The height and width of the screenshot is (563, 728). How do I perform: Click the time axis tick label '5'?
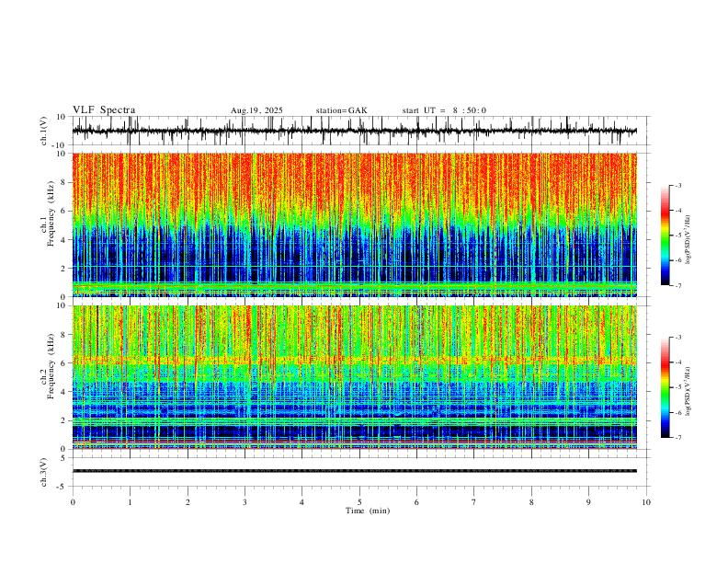[x=359, y=502]
